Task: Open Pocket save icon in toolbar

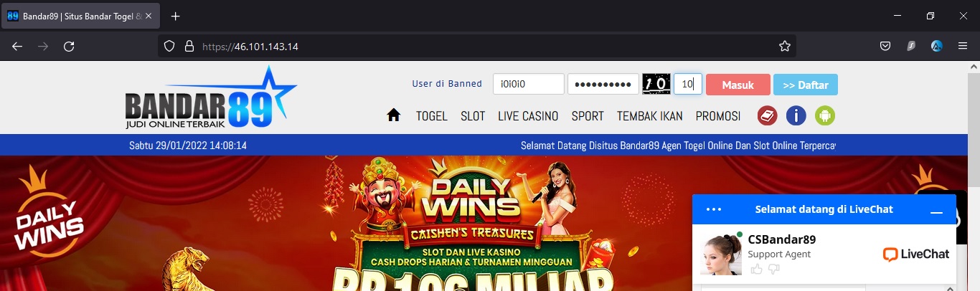Action: (886, 46)
